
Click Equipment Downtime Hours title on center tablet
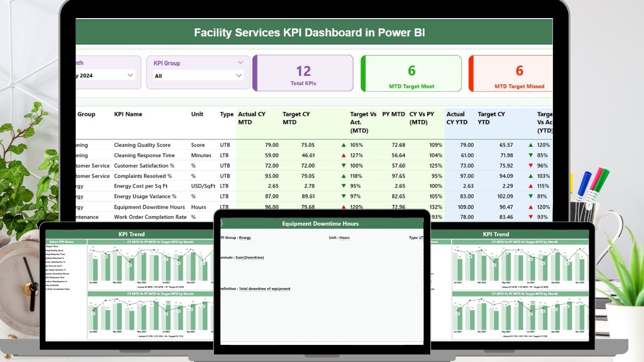(x=320, y=224)
